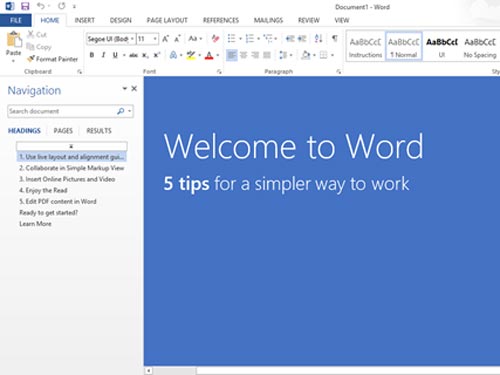The image size is (500, 375).
Task: Open the REVIEW tab
Action: click(x=309, y=20)
